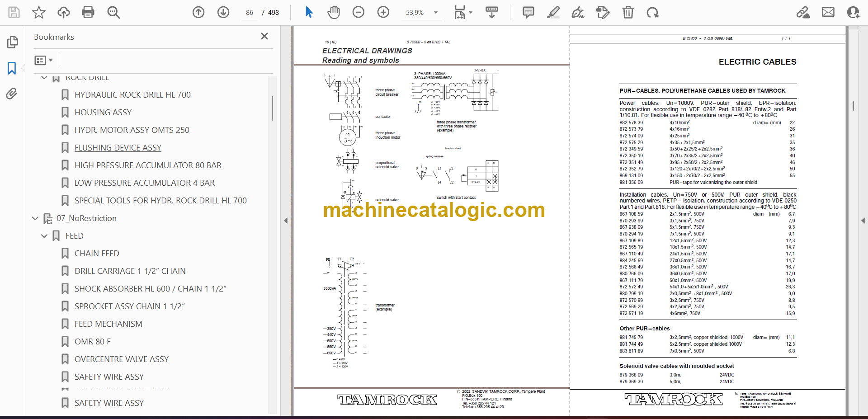Activate the selection arrow tool

(309, 12)
